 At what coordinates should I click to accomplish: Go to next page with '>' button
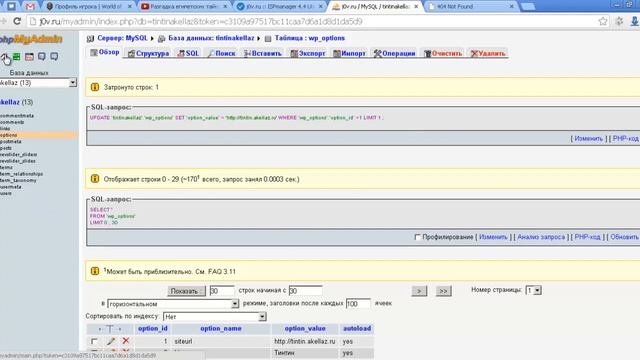pyautogui.click(x=419, y=291)
